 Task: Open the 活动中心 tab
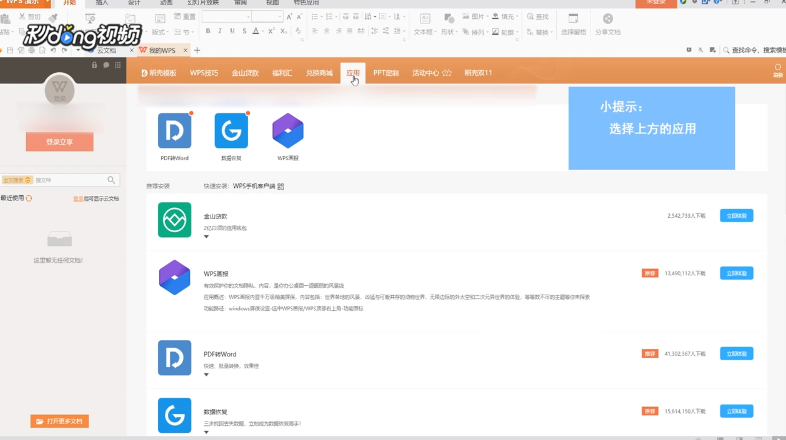point(432,73)
